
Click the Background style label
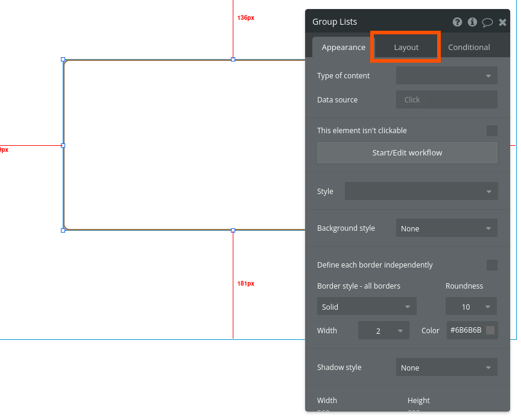point(346,228)
